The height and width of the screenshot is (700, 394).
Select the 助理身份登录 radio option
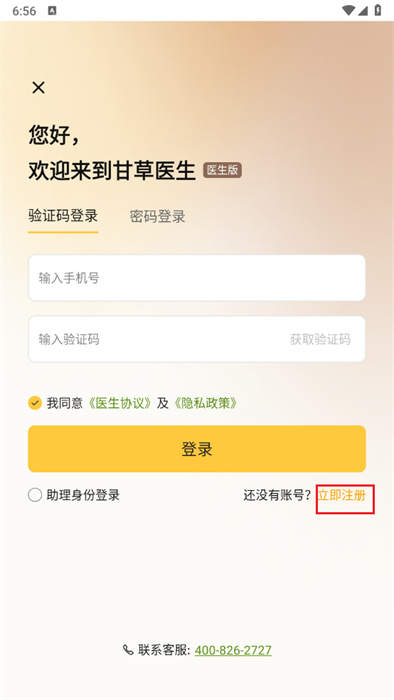pyautogui.click(x=35, y=495)
